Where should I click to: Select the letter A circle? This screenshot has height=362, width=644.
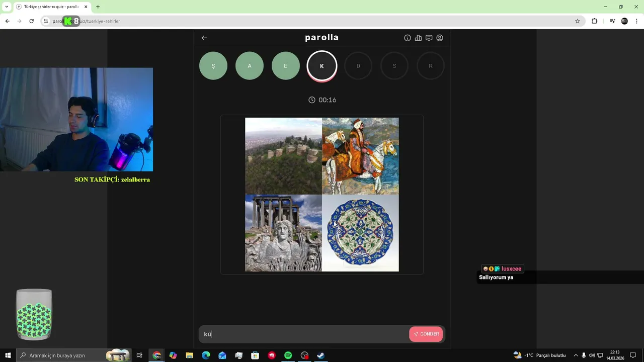pyautogui.click(x=250, y=66)
